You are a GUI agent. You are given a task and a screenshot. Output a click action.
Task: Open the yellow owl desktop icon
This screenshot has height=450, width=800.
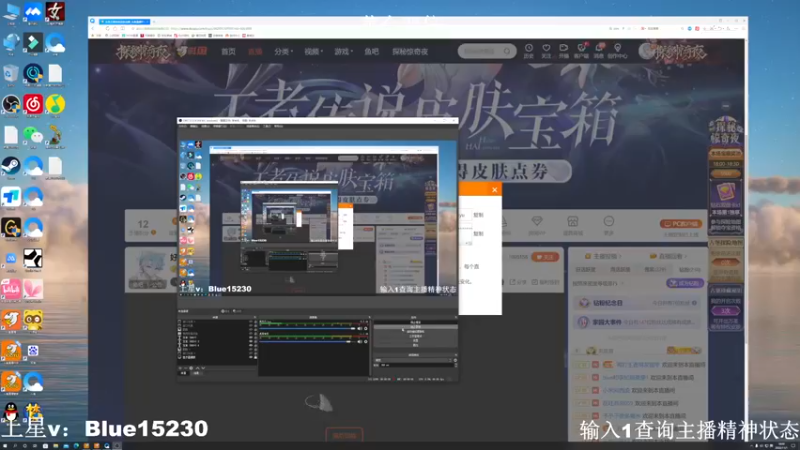[33, 320]
